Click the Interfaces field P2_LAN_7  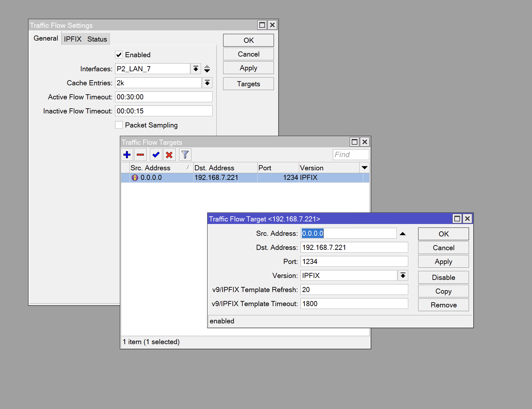coord(153,69)
